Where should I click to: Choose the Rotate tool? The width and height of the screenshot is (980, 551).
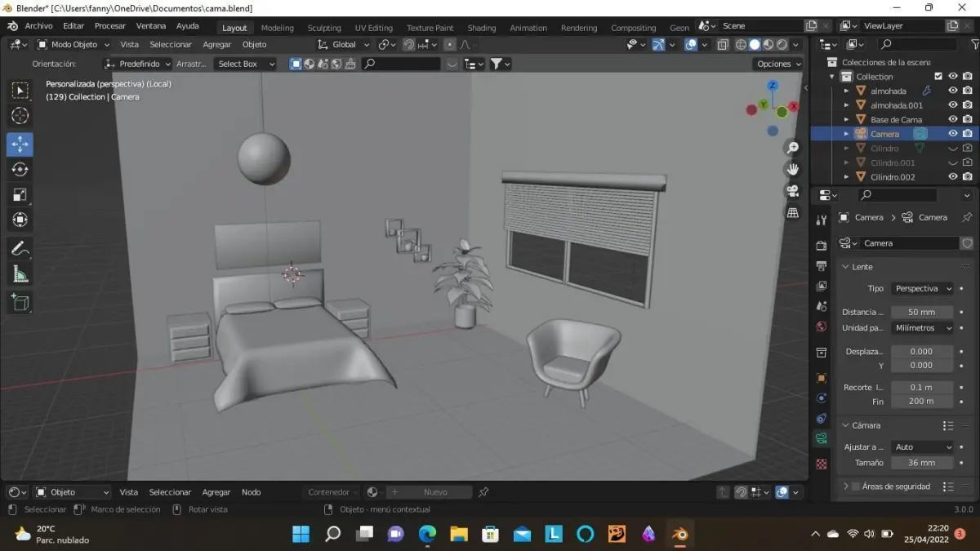click(x=20, y=170)
